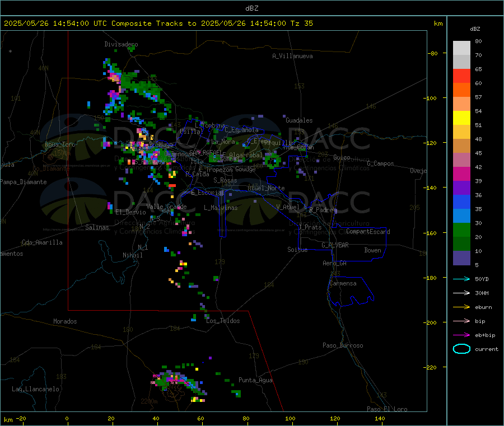Click the Valle_Grande place label
This screenshot has height=426, width=504.
pos(166,207)
